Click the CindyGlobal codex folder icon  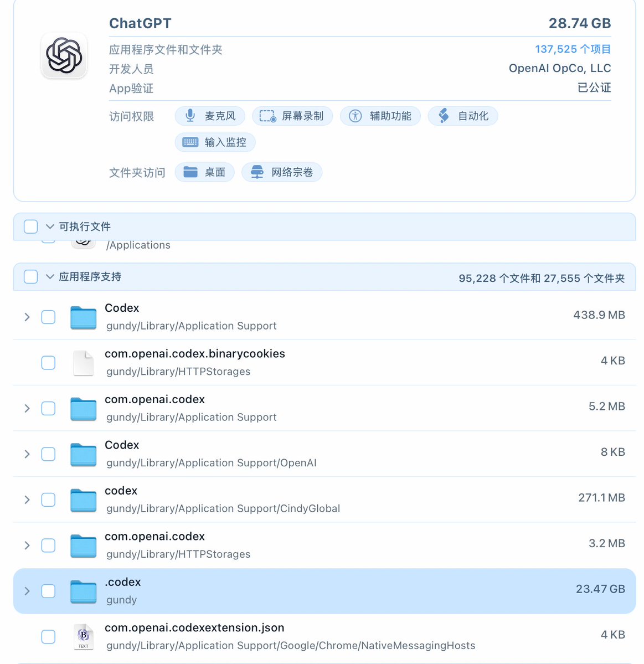click(84, 500)
